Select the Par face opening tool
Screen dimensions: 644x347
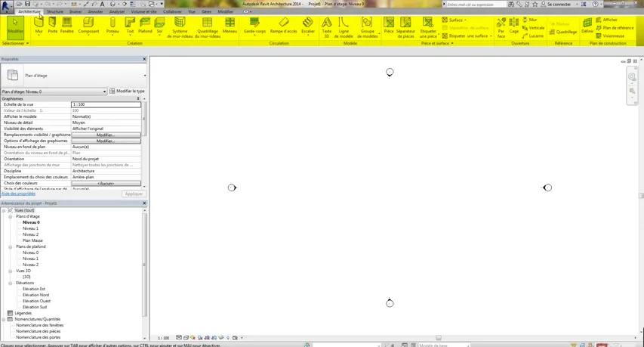pos(501,27)
